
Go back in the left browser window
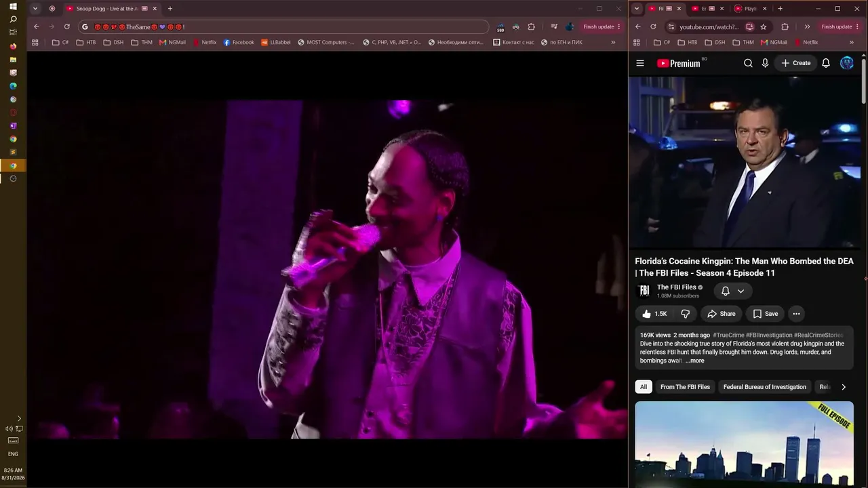tap(37, 27)
